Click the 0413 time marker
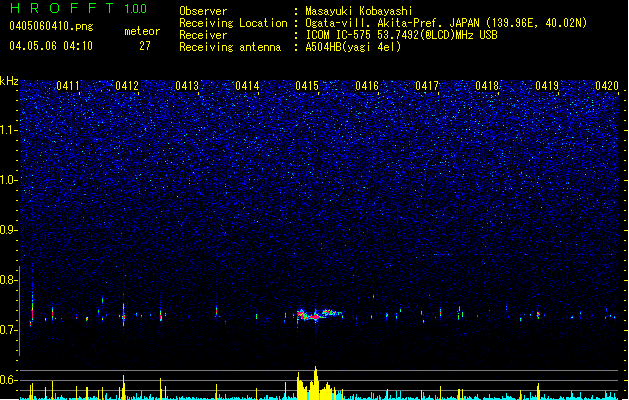Image resolution: width=629 pixels, height=400 pixels. point(187,86)
